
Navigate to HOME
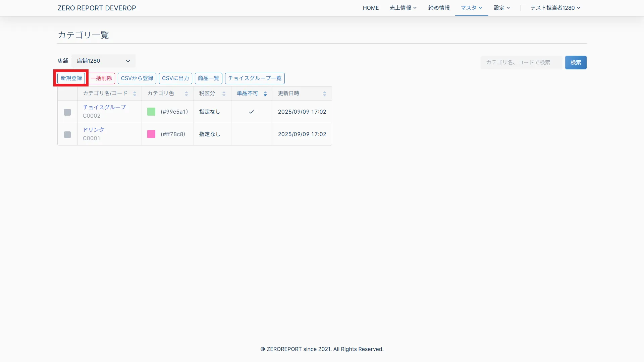[371, 8]
